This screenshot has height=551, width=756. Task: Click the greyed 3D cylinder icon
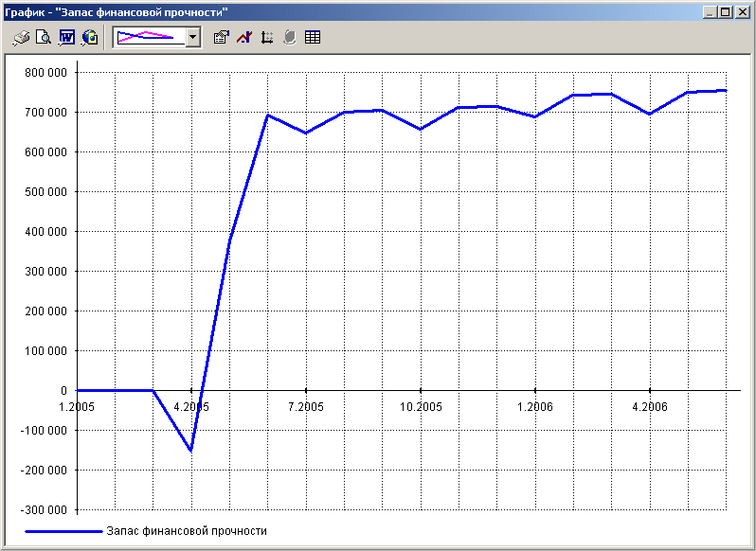(x=289, y=37)
